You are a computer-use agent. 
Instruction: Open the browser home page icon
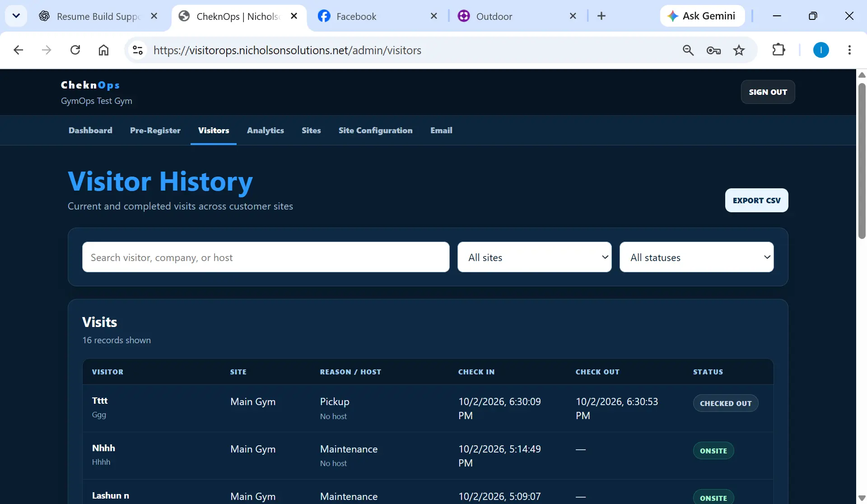tap(103, 50)
